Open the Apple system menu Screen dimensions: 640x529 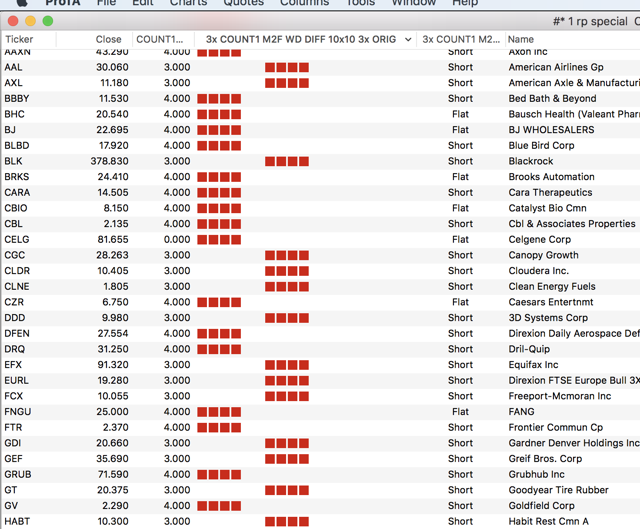click(x=22, y=2)
